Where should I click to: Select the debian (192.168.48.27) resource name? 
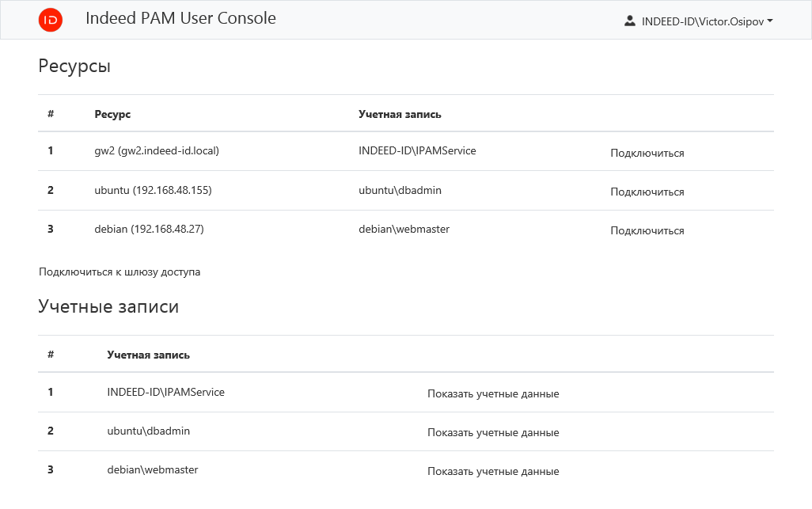pos(149,229)
